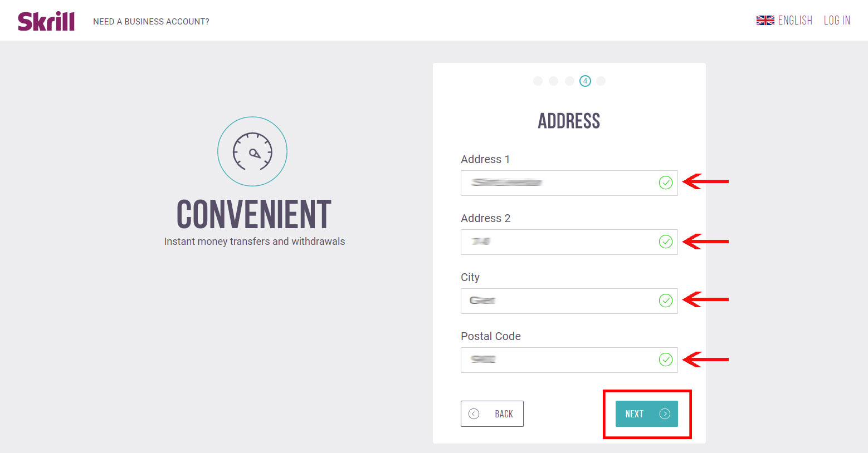Viewport: 868px width, 453px height.
Task: Click the third progress dot
Action: point(569,81)
